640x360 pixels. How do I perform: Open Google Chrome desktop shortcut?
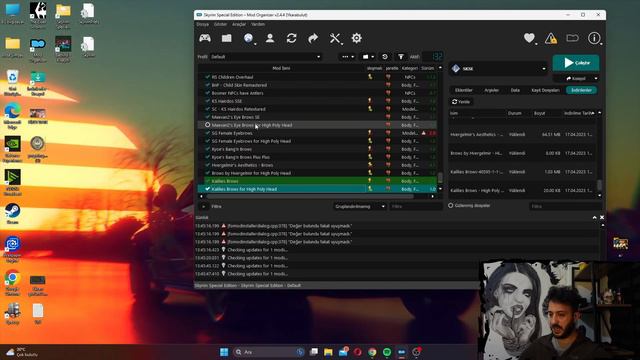[x=13, y=282]
